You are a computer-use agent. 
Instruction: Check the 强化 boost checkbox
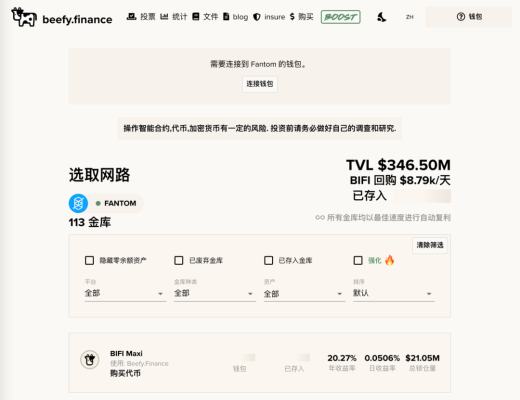(358, 260)
